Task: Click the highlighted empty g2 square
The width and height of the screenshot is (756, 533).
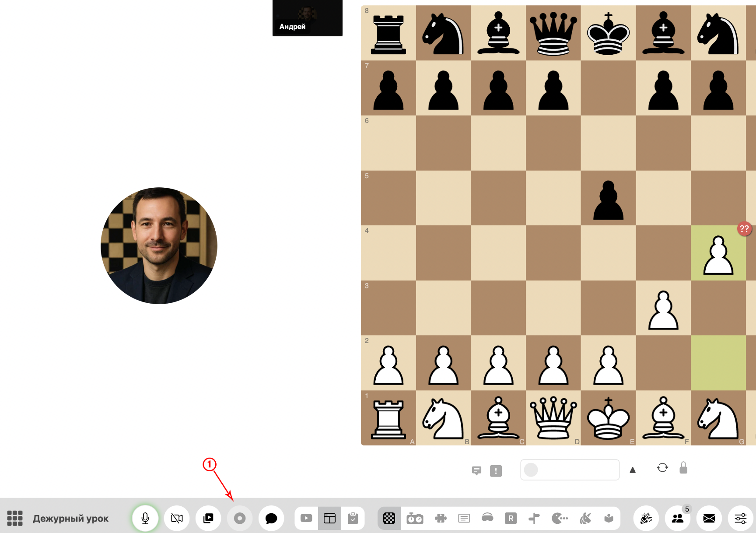Action: point(718,363)
